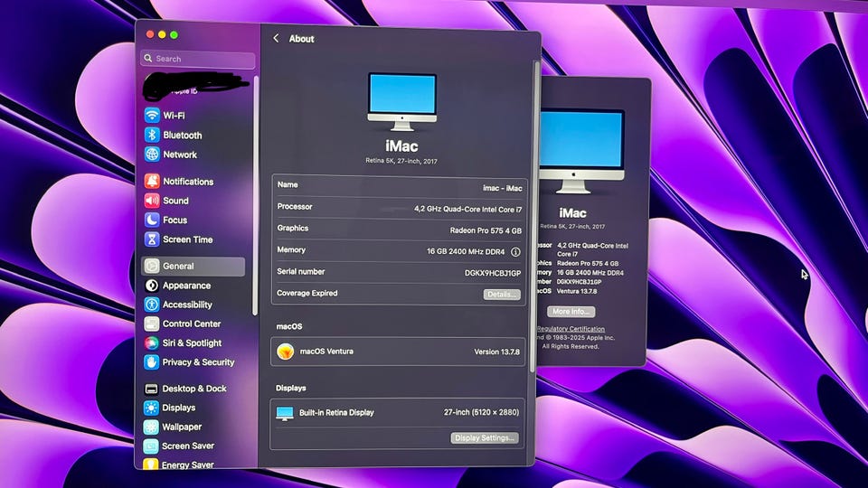The image size is (868, 488).
Task: Click the Memory info circle icon
Action: click(x=515, y=252)
